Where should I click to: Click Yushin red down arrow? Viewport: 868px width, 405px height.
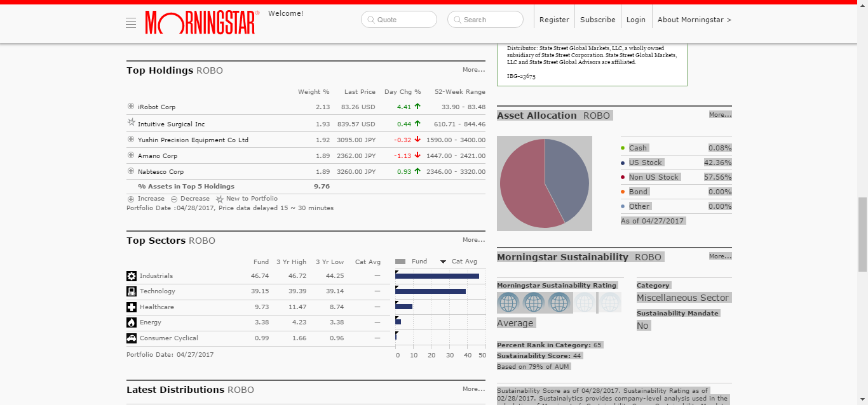click(417, 140)
